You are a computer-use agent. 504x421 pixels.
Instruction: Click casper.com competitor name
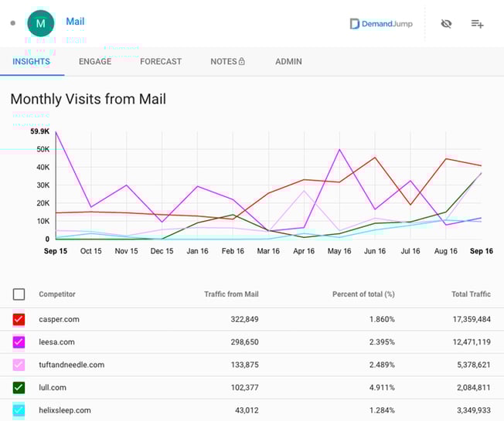click(60, 320)
